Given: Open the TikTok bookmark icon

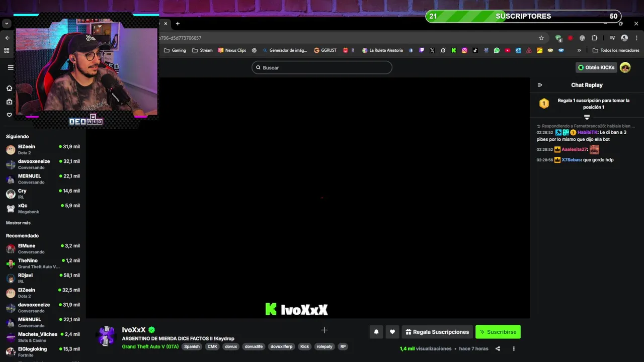Looking at the screenshot, I should coord(475,50).
